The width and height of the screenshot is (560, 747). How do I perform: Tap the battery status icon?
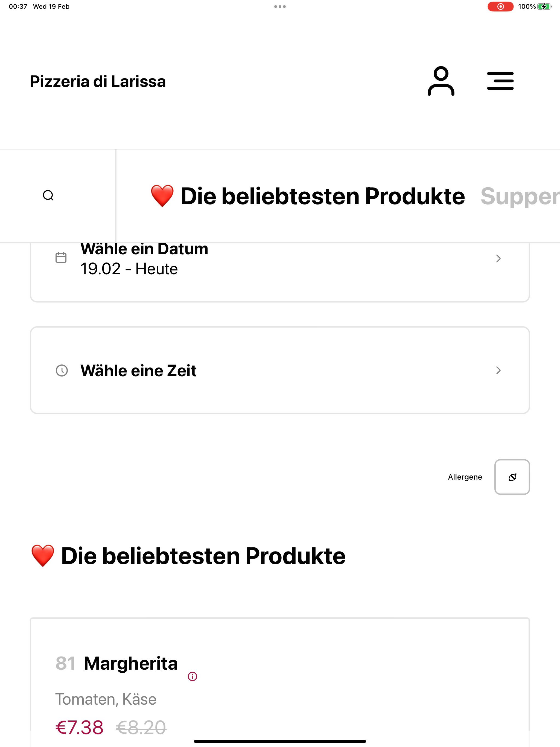(x=544, y=6)
